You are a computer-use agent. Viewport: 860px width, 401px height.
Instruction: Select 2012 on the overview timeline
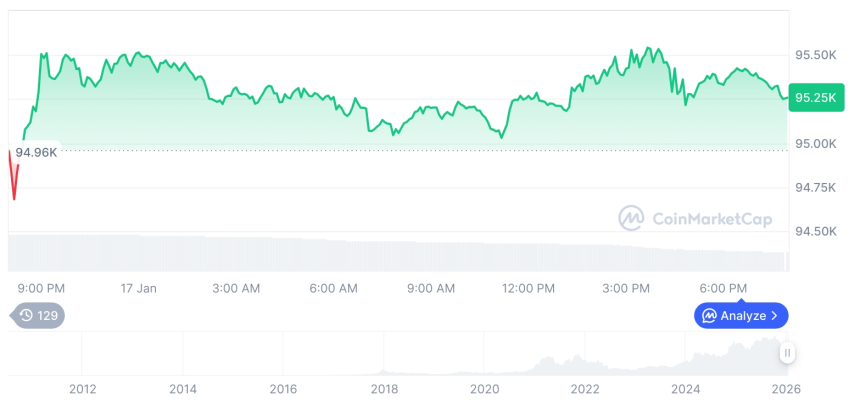[82, 388]
